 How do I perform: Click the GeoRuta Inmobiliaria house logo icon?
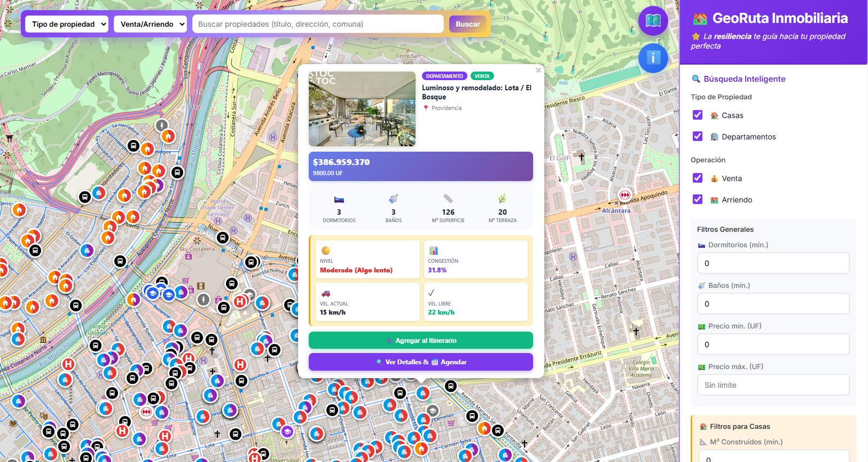[700, 19]
